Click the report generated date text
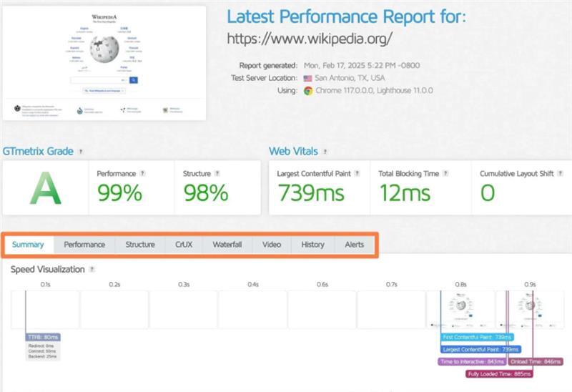 point(362,65)
